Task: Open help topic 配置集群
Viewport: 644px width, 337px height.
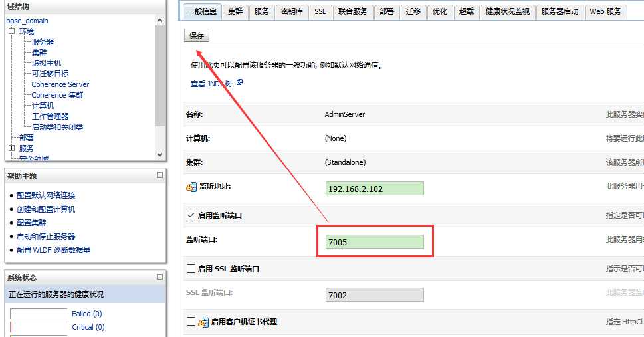Action: pos(31,223)
